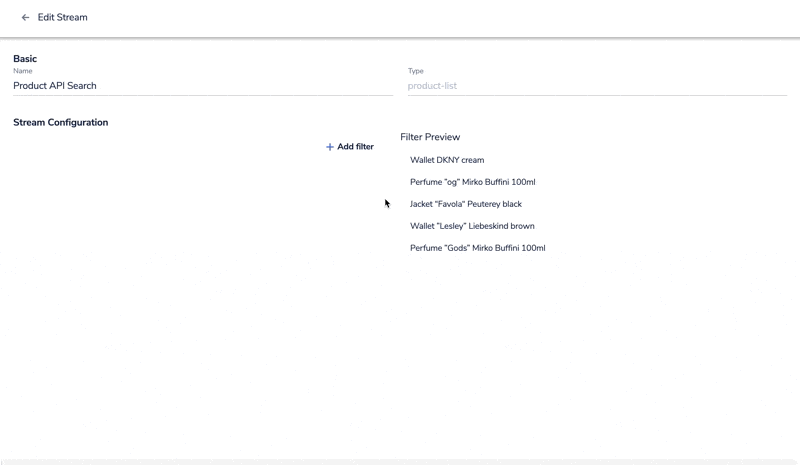Click the Add filter button label
Image resolution: width=800 pixels, height=465 pixels.
356,146
